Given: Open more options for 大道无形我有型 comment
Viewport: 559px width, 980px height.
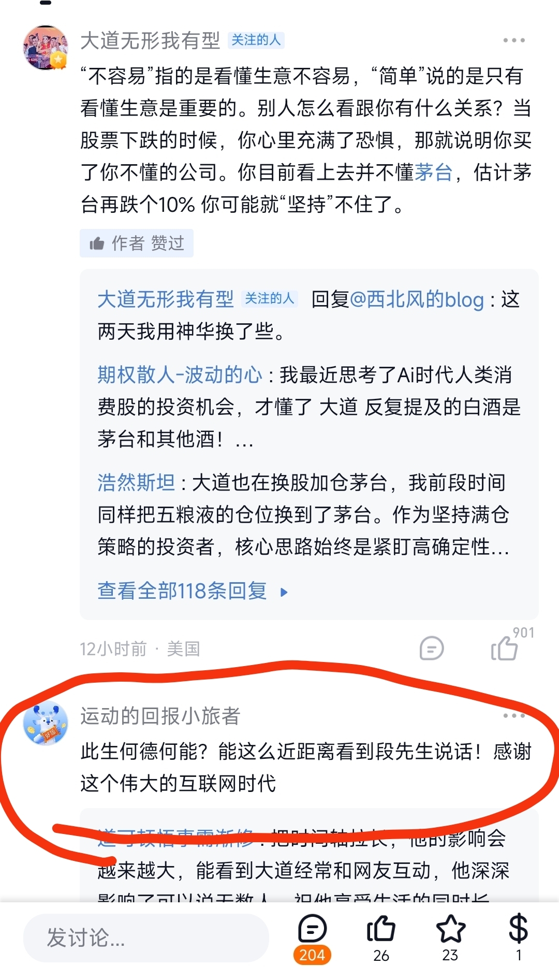Looking at the screenshot, I should point(514,40).
